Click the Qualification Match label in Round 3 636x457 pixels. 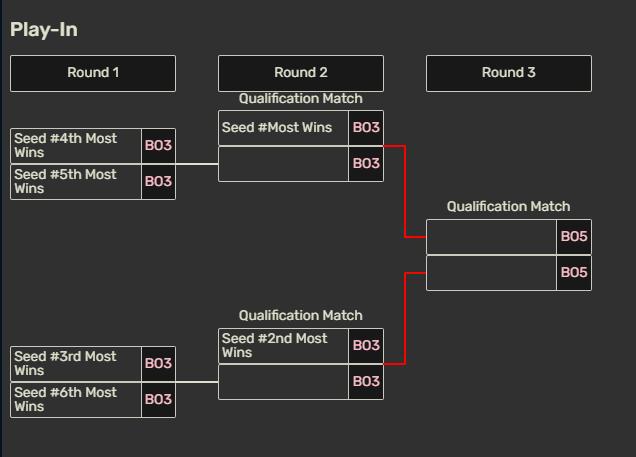[x=508, y=207]
